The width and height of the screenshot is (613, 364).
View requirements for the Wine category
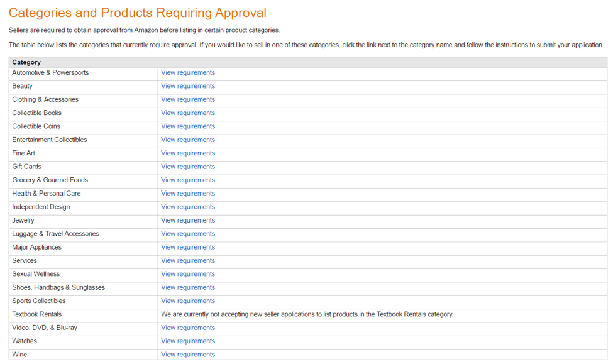tap(187, 354)
